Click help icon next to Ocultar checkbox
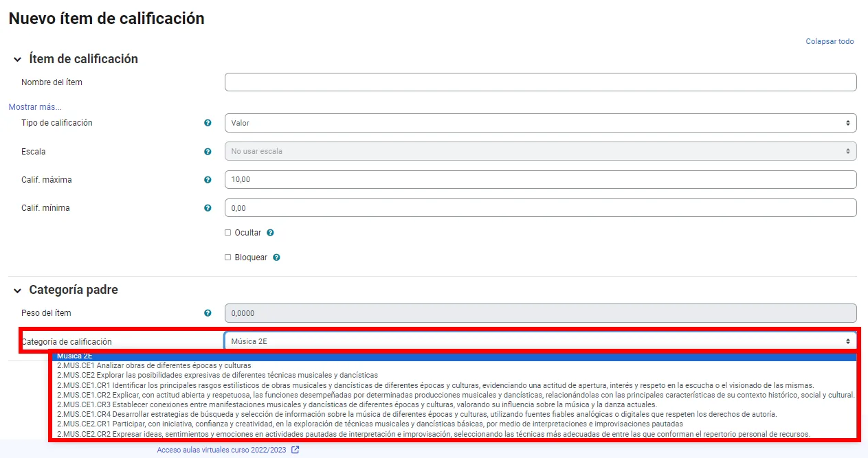 (x=270, y=233)
